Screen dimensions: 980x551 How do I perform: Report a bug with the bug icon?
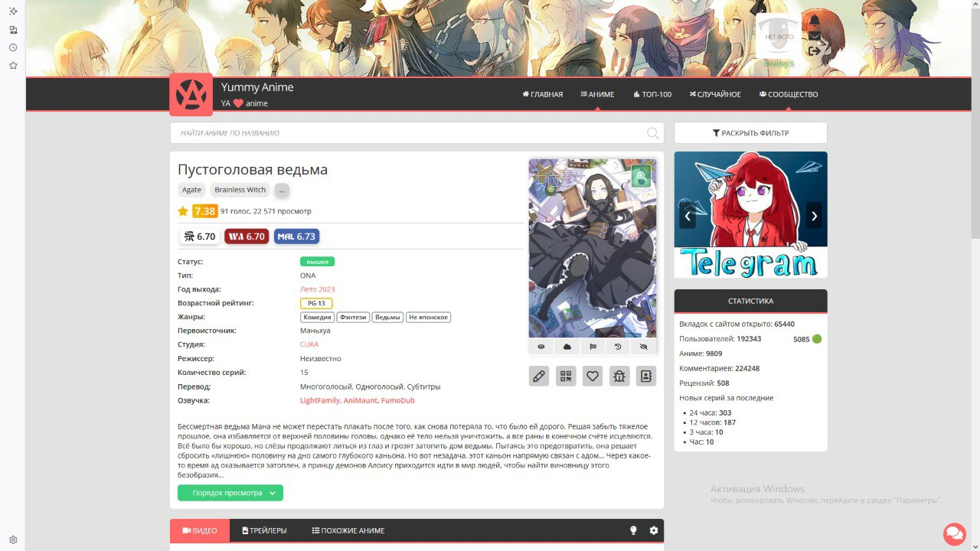coord(619,376)
